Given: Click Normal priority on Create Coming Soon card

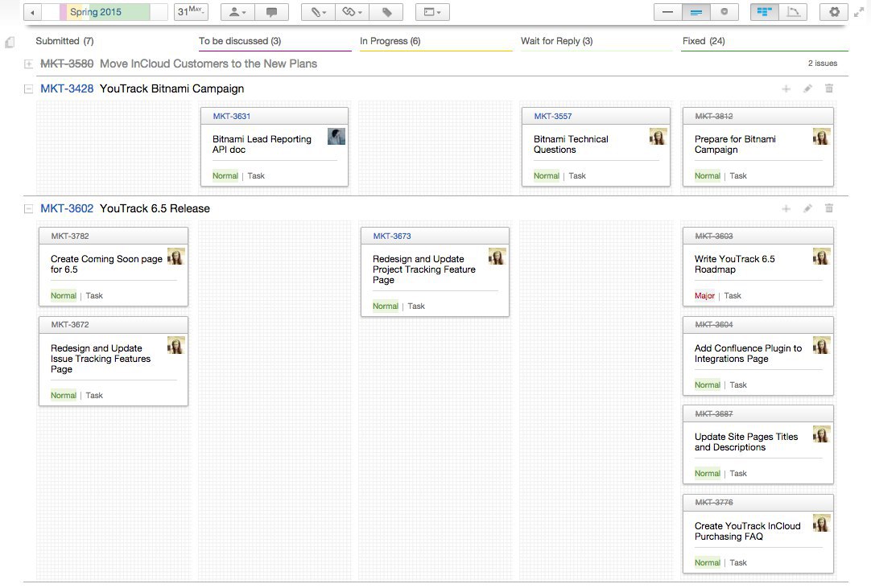Looking at the screenshot, I should pos(64,296).
